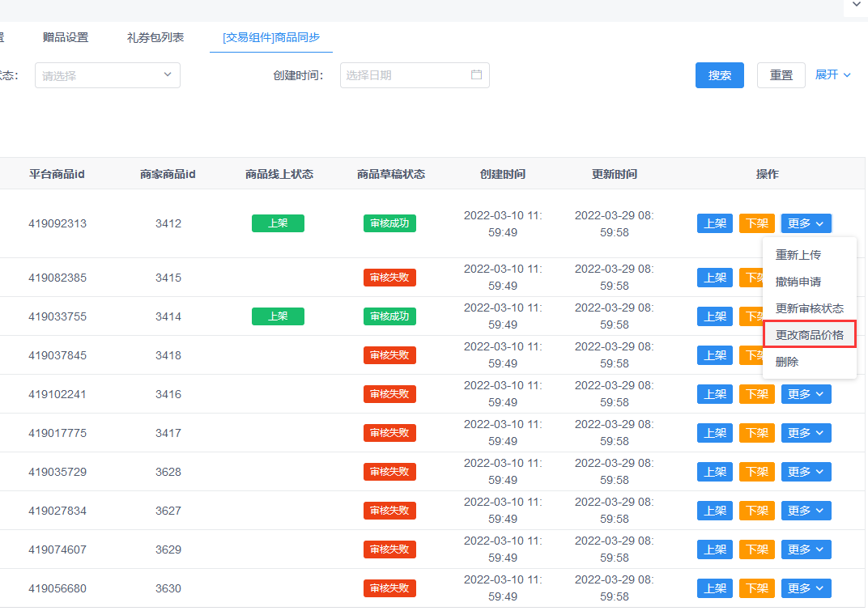This screenshot has width=868, height=611.
Task: Select 撤销申请 in the more menu
Action: coord(798,282)
